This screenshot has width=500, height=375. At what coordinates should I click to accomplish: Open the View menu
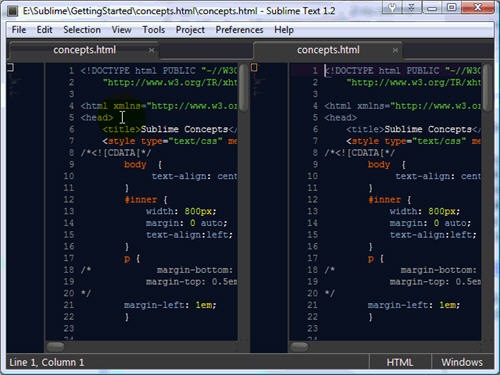pos(121,30)
